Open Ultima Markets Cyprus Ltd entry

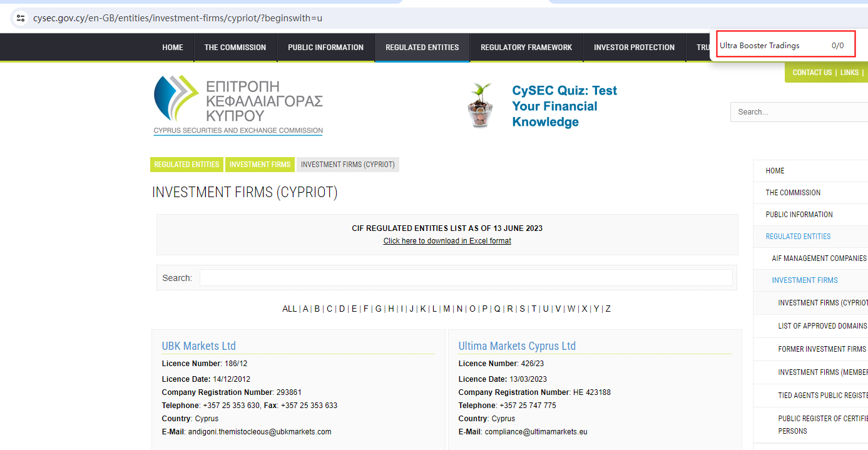coord(517,346)
